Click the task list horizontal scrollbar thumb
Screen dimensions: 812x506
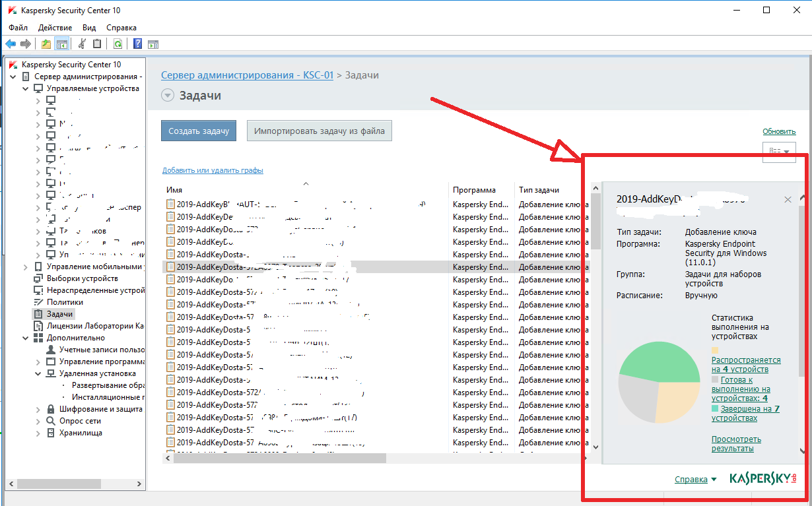pyautogui.click(x=279, y=459)
